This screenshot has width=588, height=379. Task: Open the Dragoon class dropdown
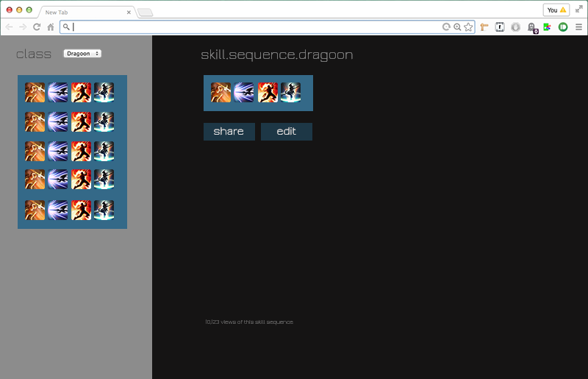82,54
